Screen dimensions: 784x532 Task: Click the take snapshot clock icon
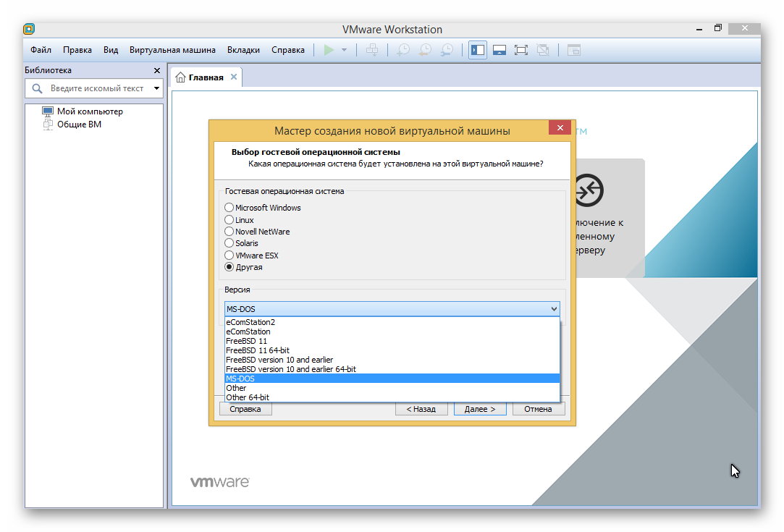402,50
